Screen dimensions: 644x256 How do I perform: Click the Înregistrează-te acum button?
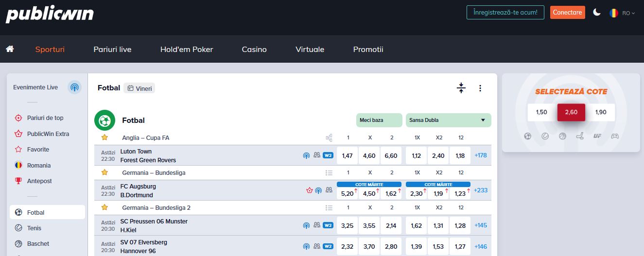505,13
